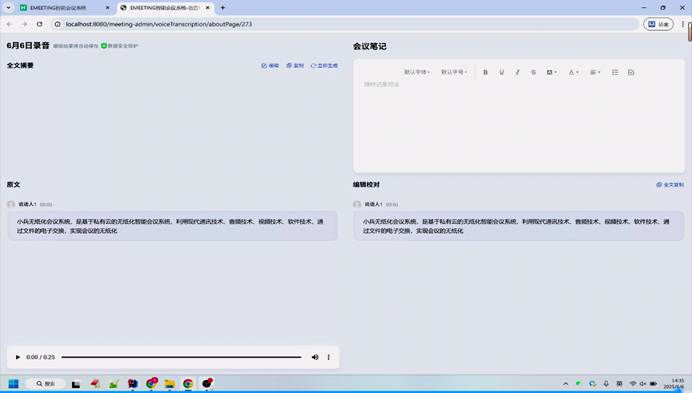Click the edit button beside 全文摘要

click(x=270, y=65)
